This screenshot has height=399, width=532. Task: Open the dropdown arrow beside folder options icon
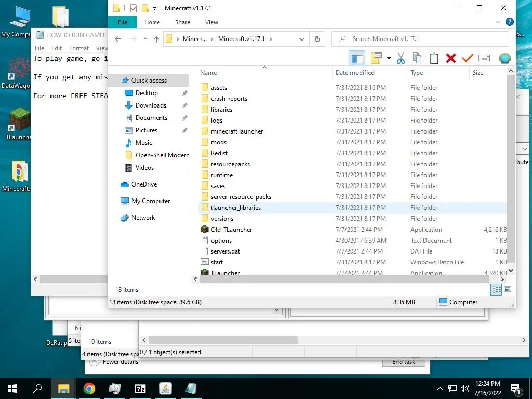tap(389, 58)
